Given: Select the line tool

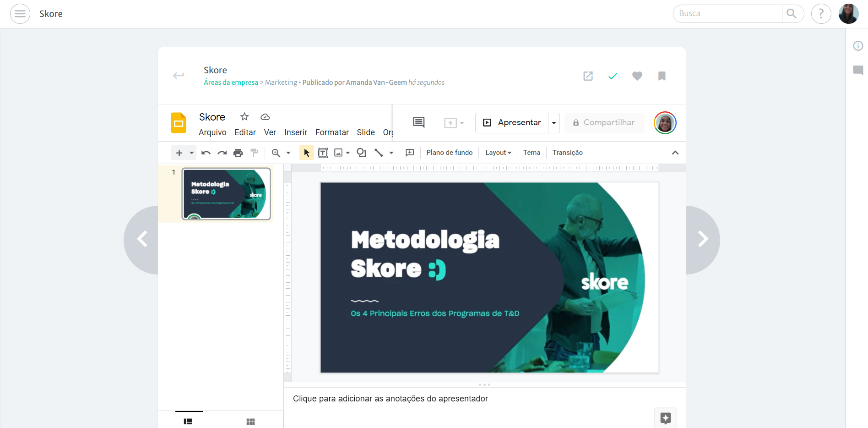Looking at the screenshot, I should click(379, 153).
